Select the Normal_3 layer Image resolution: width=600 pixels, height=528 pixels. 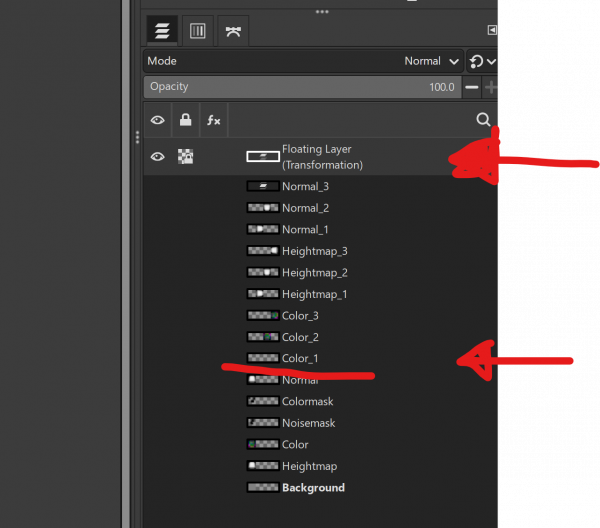coord(321,186)
